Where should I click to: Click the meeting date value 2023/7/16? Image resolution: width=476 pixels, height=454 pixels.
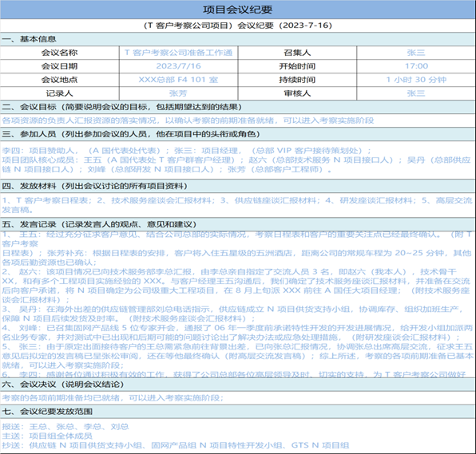click(179, 66)
